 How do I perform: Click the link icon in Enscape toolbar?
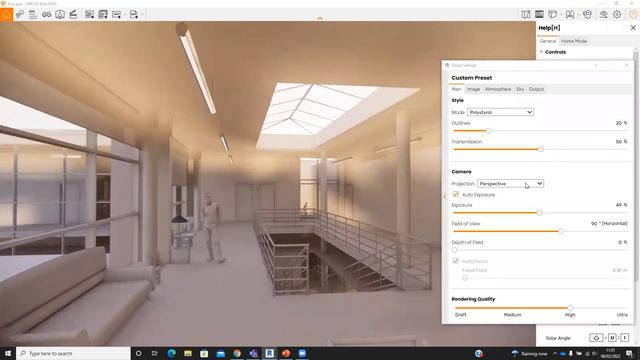[x=20, y=15]
